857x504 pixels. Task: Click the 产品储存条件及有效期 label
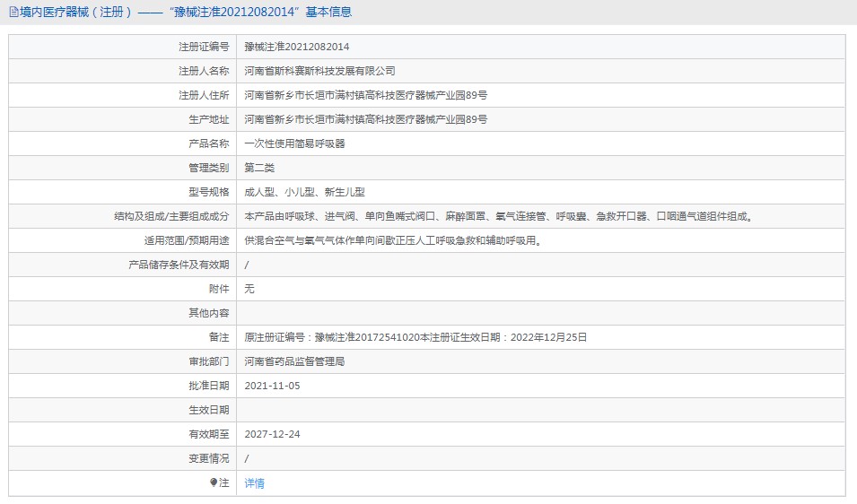click(x=179, y=265)
